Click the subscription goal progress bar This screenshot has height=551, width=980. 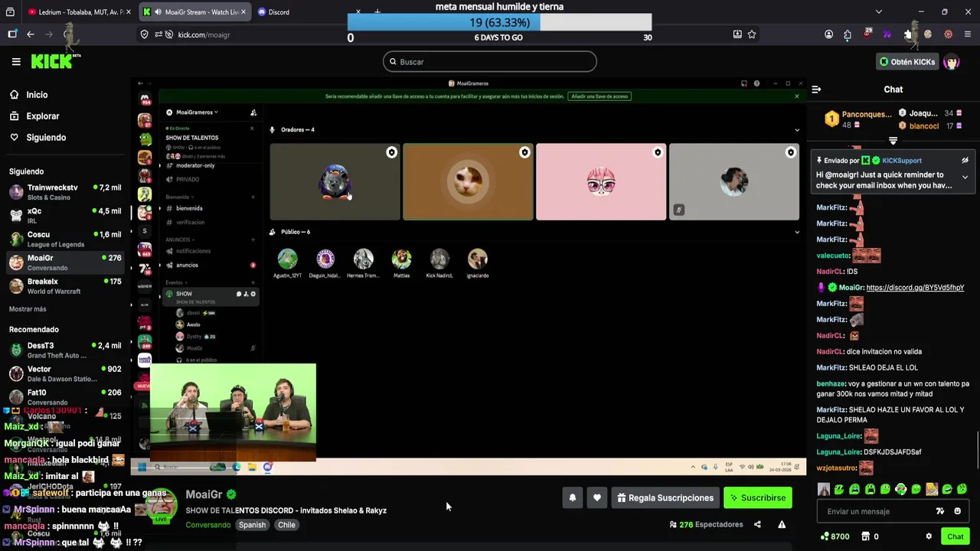[x=499, y=23]
